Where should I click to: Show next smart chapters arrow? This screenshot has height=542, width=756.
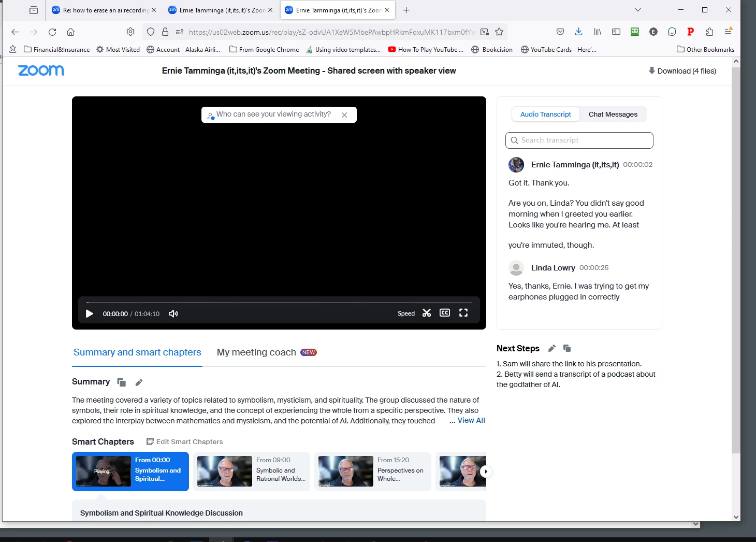485,471
